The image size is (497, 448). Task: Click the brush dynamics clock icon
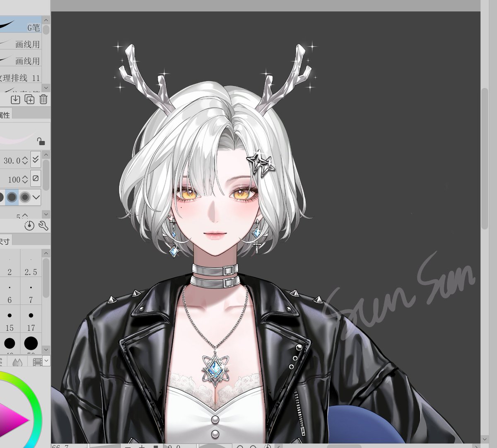[x=29, y=226]
